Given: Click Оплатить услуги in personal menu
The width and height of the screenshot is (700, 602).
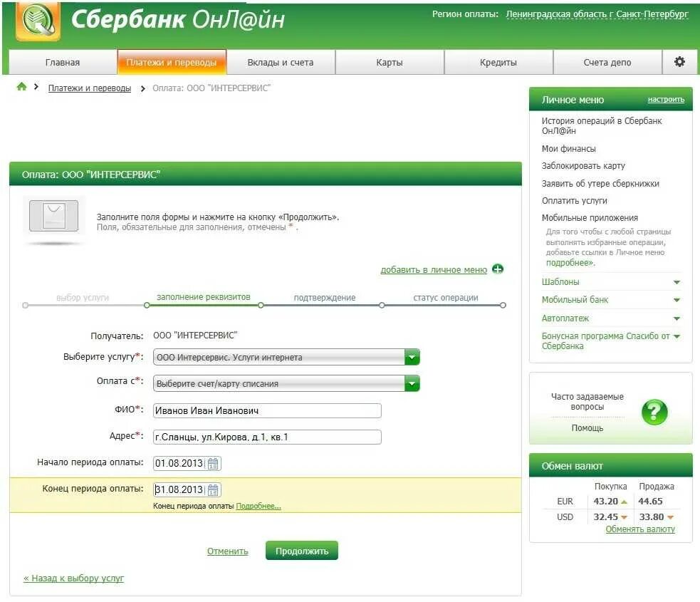Looking at the screenshot, I should (574, 200).
